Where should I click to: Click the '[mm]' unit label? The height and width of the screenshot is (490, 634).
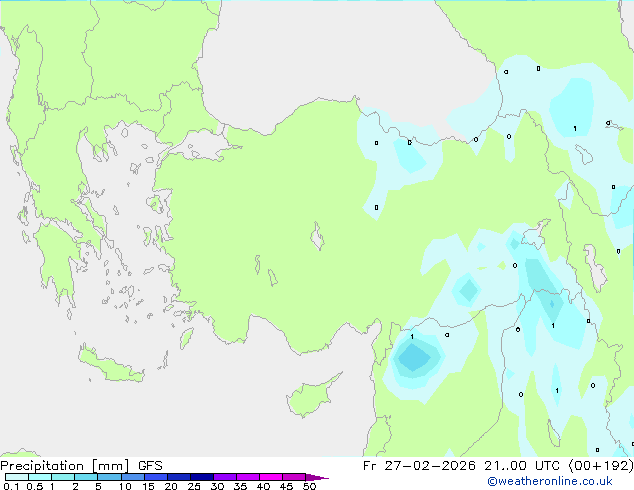click(x=110, y=466)
